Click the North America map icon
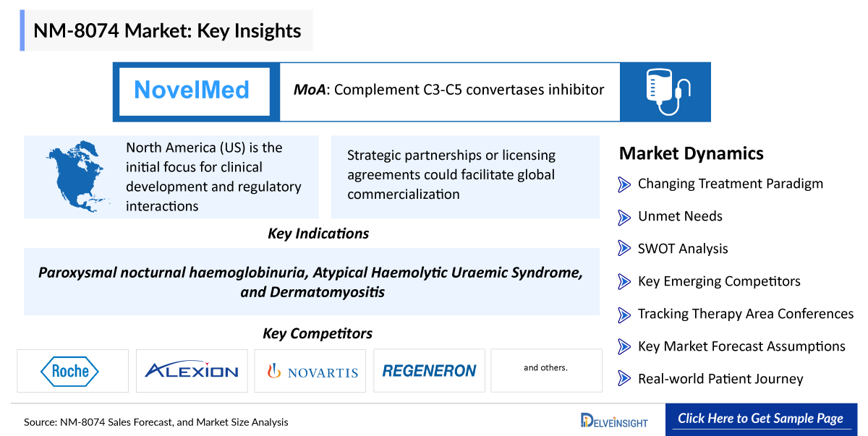Viewport: 868px width, 436px height. (x=75, y=176)
